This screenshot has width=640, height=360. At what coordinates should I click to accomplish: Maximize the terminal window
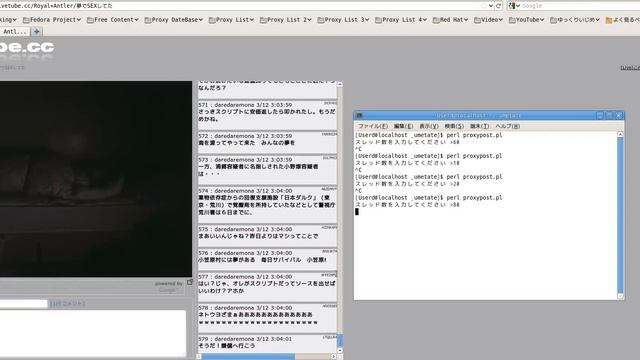tap(609, 116)
